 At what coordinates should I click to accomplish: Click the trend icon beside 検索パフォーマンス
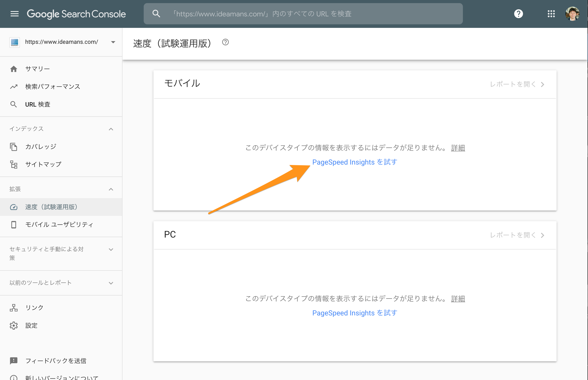point(14,87)
